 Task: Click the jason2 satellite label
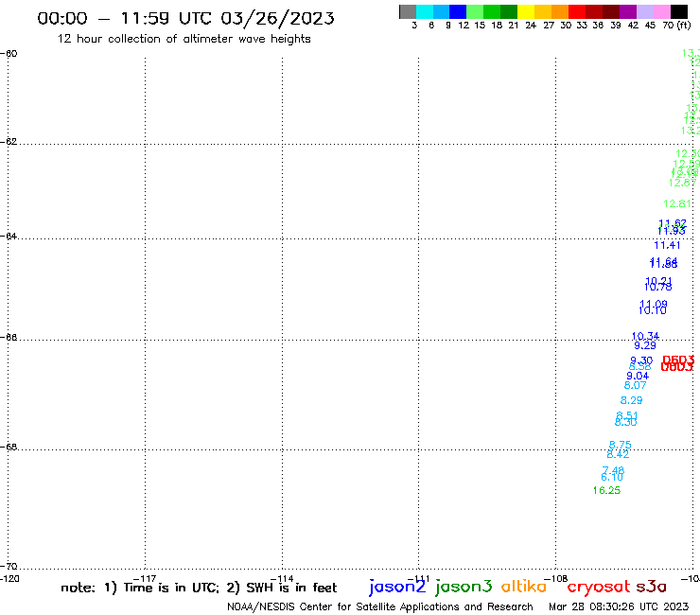[x=397, y=587]
